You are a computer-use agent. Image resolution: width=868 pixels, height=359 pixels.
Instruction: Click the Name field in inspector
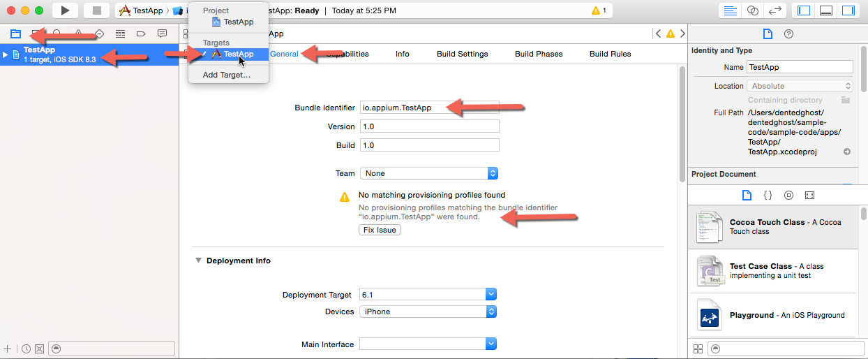coord(800,67)
